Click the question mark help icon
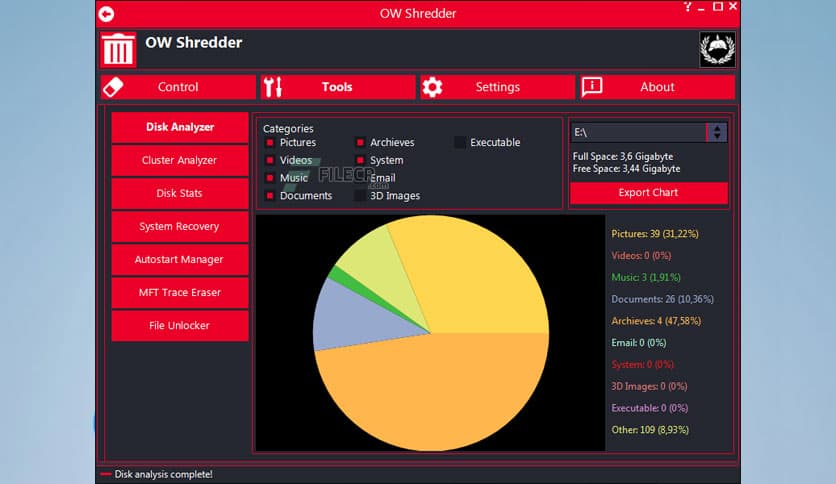 687,7
